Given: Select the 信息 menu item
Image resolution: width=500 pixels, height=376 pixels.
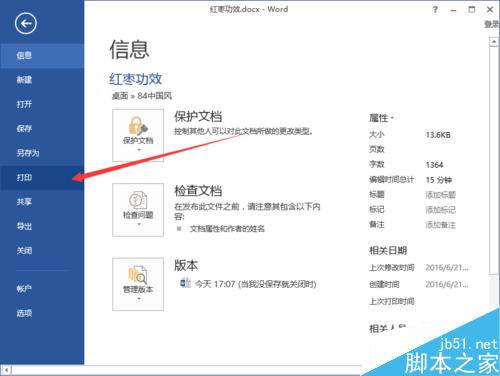Looking at the screenshot, I should tap(42, 56).
